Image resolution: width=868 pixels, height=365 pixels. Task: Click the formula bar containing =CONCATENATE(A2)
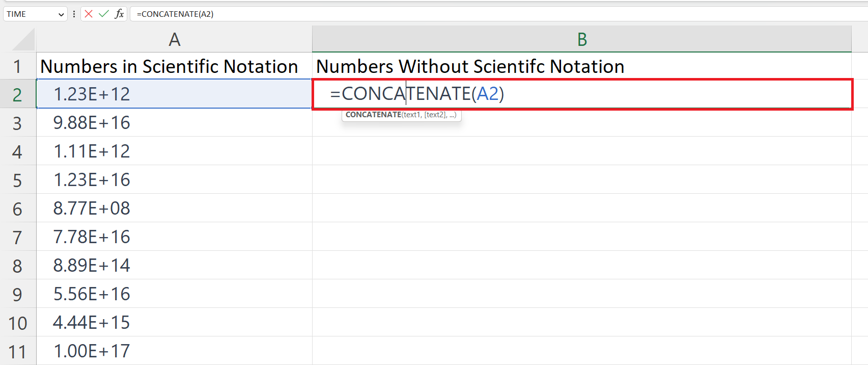(458, 14)
